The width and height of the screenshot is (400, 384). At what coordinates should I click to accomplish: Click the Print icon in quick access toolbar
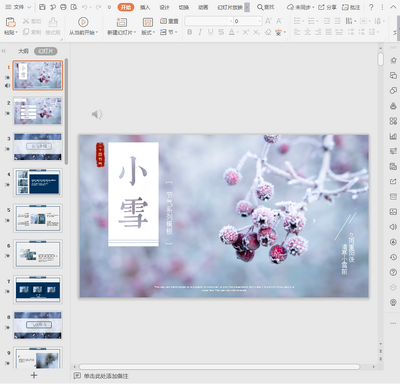[63, 7]
